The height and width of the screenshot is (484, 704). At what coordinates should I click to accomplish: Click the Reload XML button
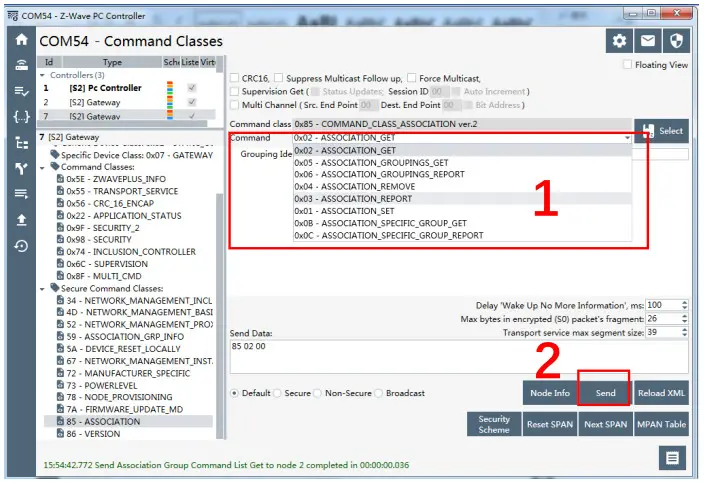pos(661,393)
